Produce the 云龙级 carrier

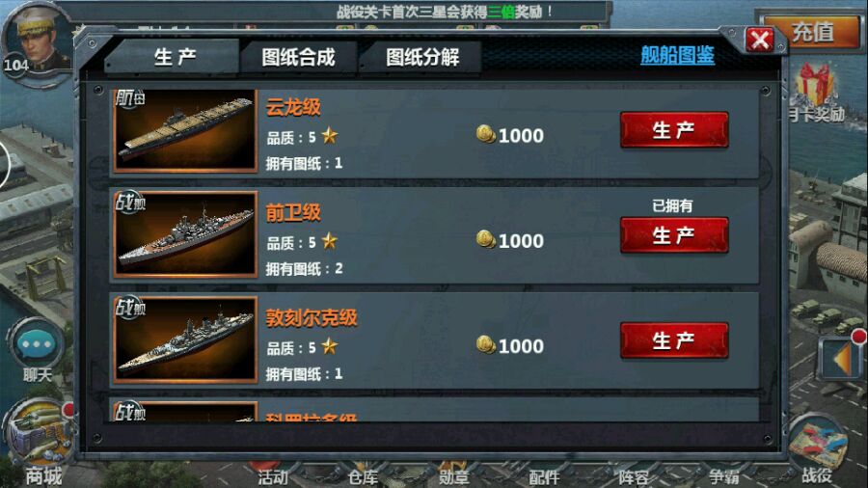674,130
